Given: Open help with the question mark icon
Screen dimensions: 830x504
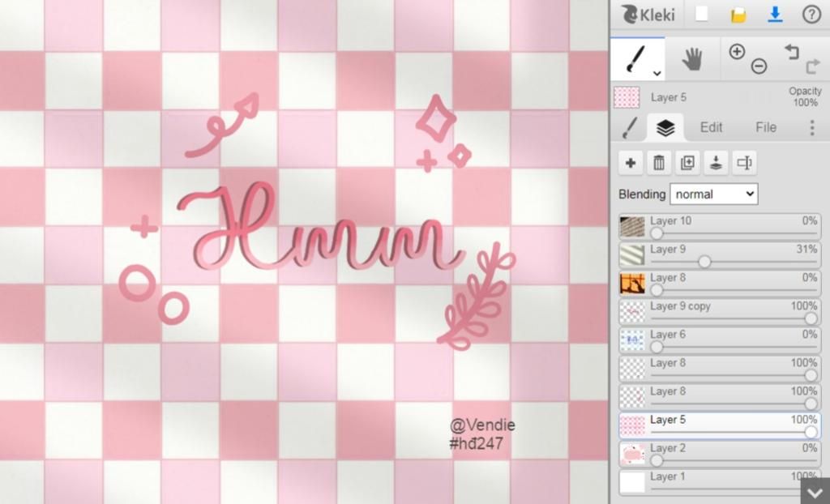Looking at the screenshot, I should 811,15.
